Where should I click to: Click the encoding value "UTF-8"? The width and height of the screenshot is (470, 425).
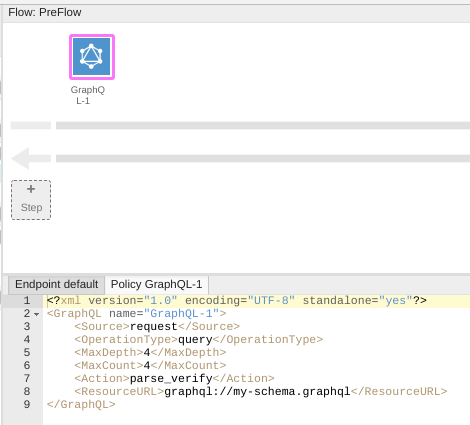pos(271,301)
